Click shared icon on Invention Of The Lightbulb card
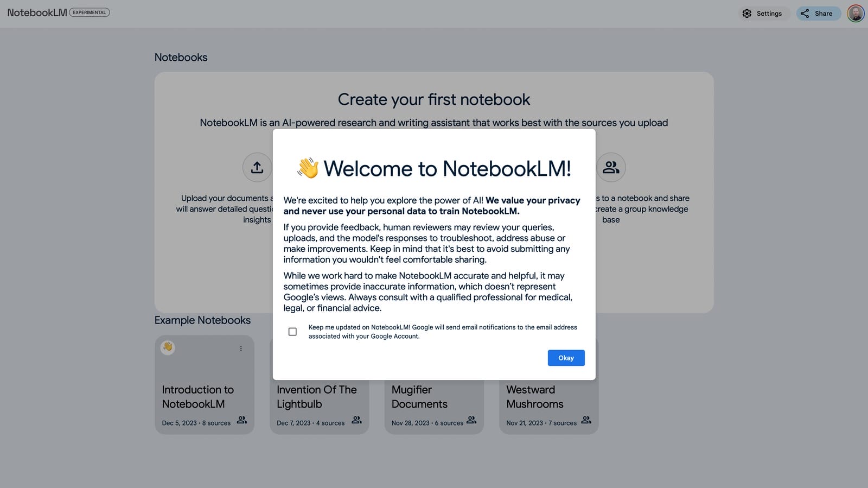Screen dimensions: 868x488 (x=356, y=420)
